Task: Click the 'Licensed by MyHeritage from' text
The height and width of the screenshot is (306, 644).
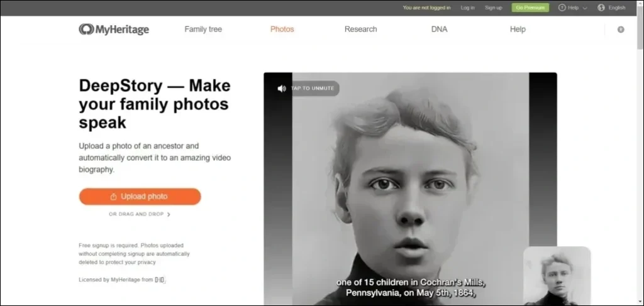Action: tap(116, 280)
